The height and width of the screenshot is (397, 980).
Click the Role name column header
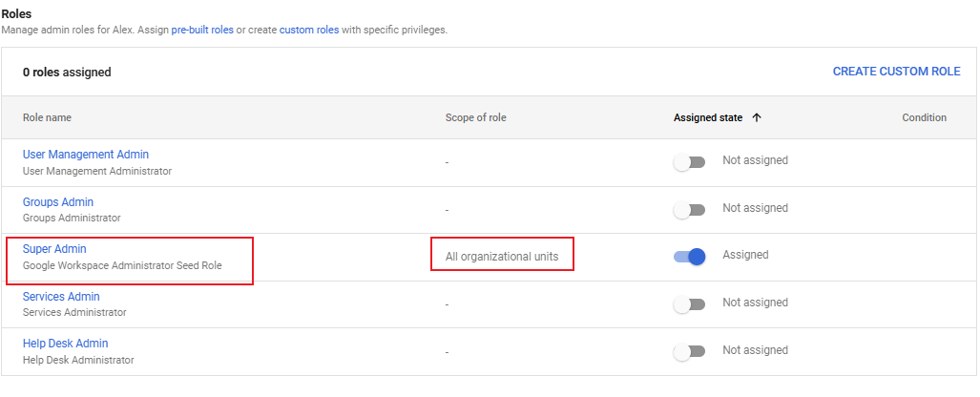[47, 117]
